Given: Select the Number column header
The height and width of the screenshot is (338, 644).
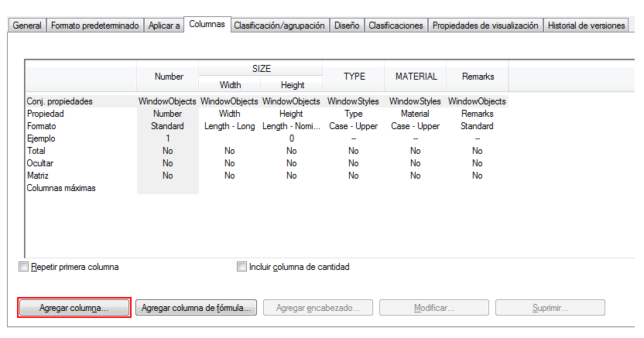Looking at the screenshot, I should pyautogui.click(x=168, y=77).
